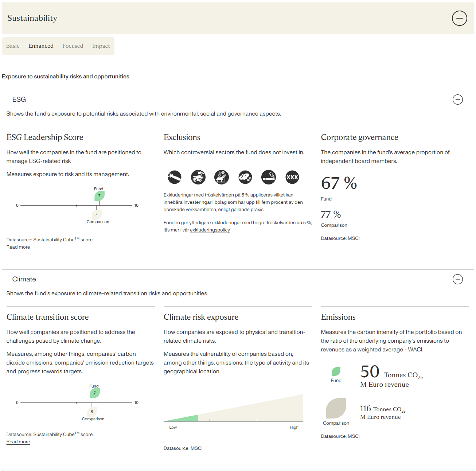Viewport: 476px width, 471px height.
Task: Click the Fund score marker on ESG Leadership scale
Action: [x=99, y=196]
